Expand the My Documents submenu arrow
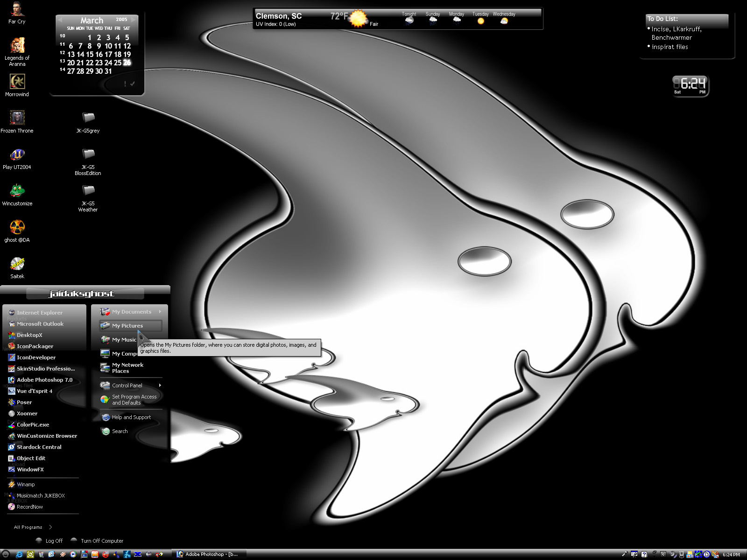The height and width of the screenshot is (560, 747). point(160,312)
